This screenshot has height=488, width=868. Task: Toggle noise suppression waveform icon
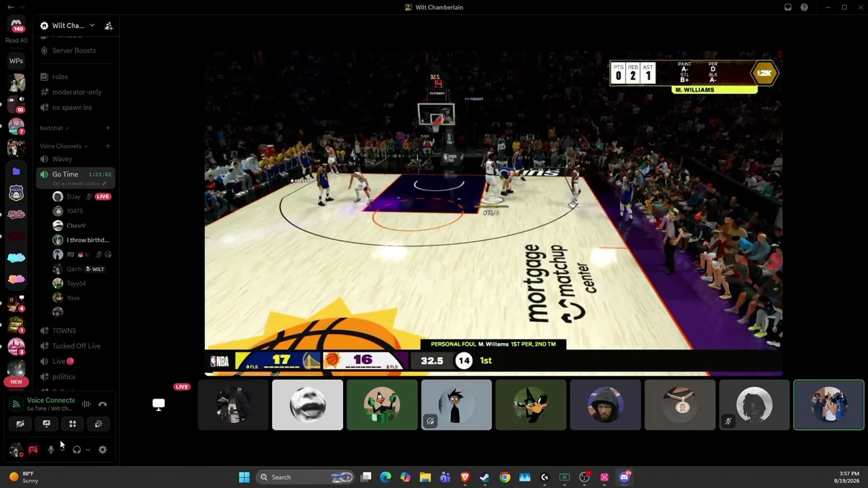(x=86, y=404)
